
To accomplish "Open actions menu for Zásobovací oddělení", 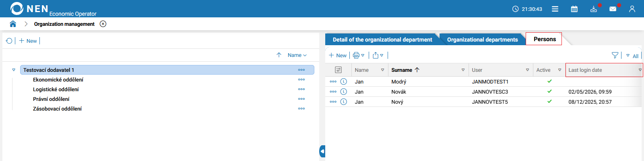I will point(301,109).
